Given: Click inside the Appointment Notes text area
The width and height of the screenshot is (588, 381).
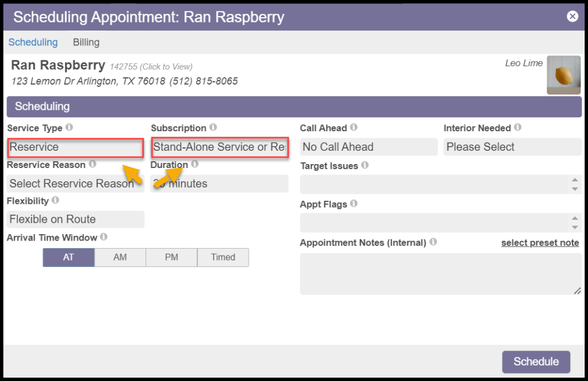Looking at the screenshot, I should click(x=440, y=274).
